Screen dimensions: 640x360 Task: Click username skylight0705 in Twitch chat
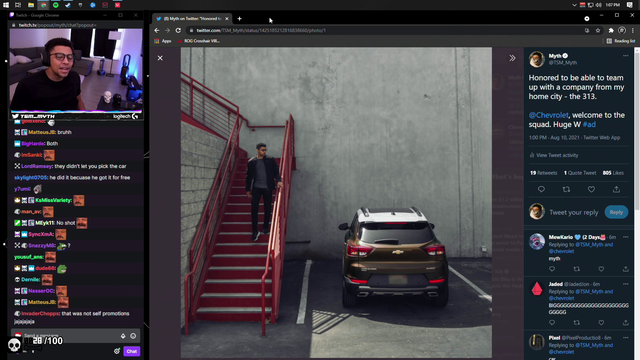(x=31, y=178)
